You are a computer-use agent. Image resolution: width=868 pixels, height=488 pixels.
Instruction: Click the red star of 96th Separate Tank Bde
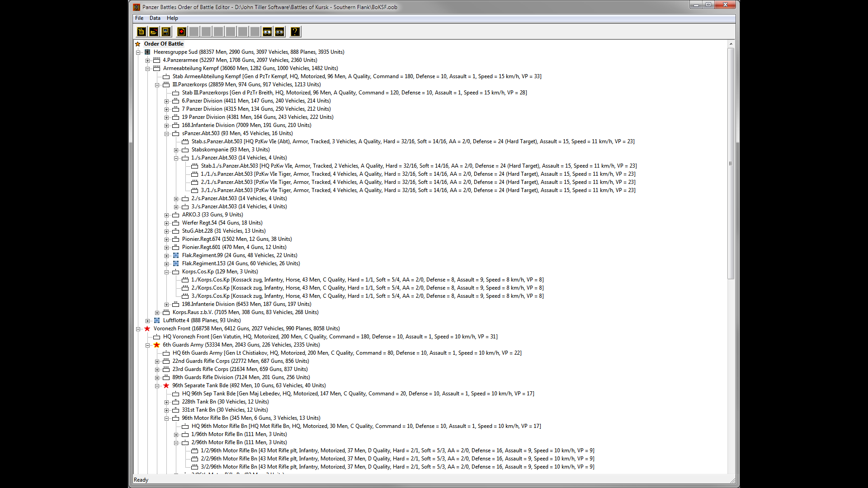[166, 385]
